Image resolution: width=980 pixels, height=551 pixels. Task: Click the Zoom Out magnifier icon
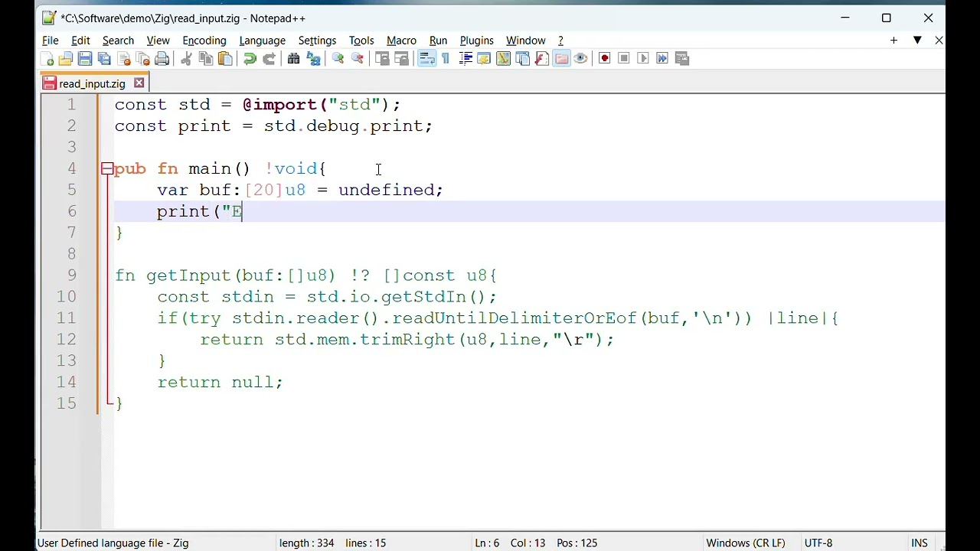tap(358, 59)
